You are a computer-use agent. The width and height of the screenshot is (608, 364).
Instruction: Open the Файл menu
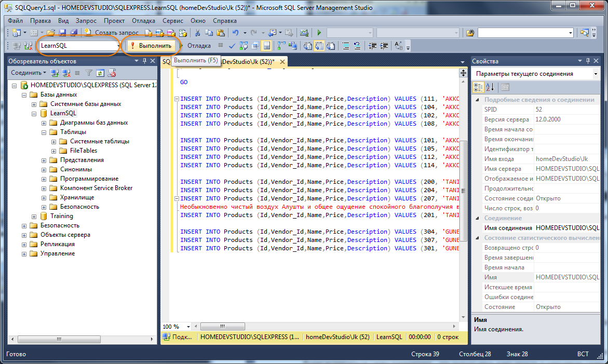[15, 21]
